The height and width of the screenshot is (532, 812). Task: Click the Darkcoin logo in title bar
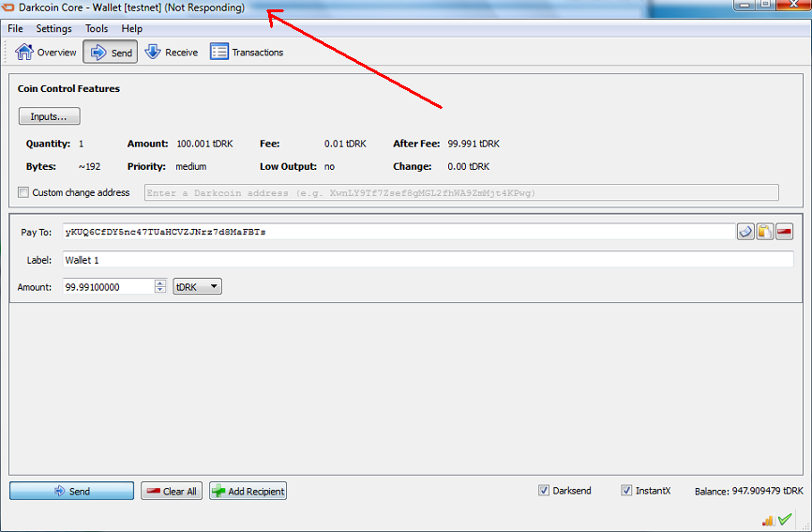pyautogui.click(x=8, y=8)
